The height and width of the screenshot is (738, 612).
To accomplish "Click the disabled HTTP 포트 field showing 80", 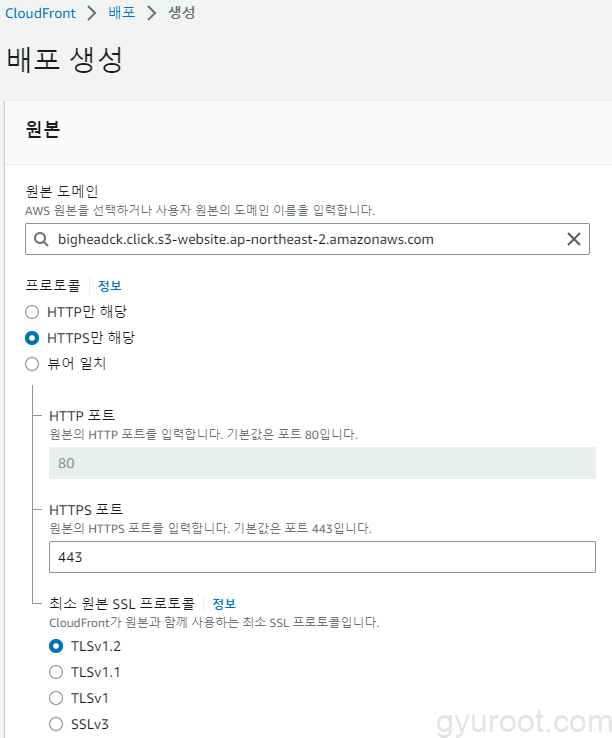I will [x=321, y=464].
